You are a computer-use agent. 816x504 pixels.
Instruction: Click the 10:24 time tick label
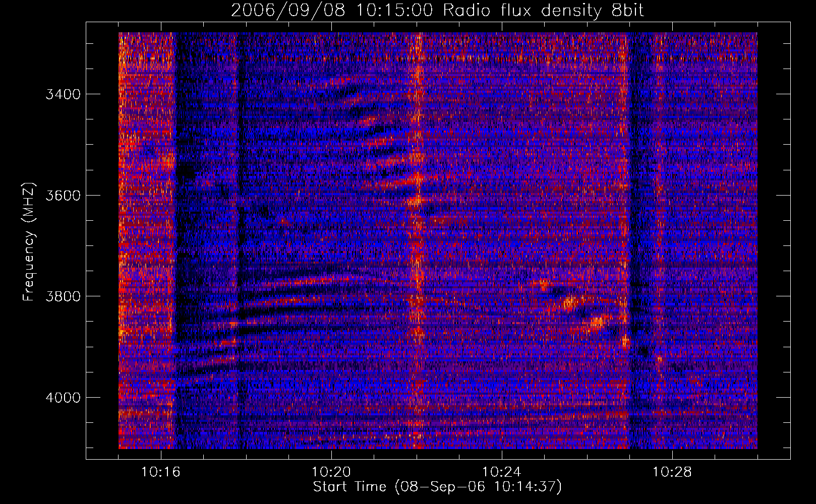coord(502,472)
